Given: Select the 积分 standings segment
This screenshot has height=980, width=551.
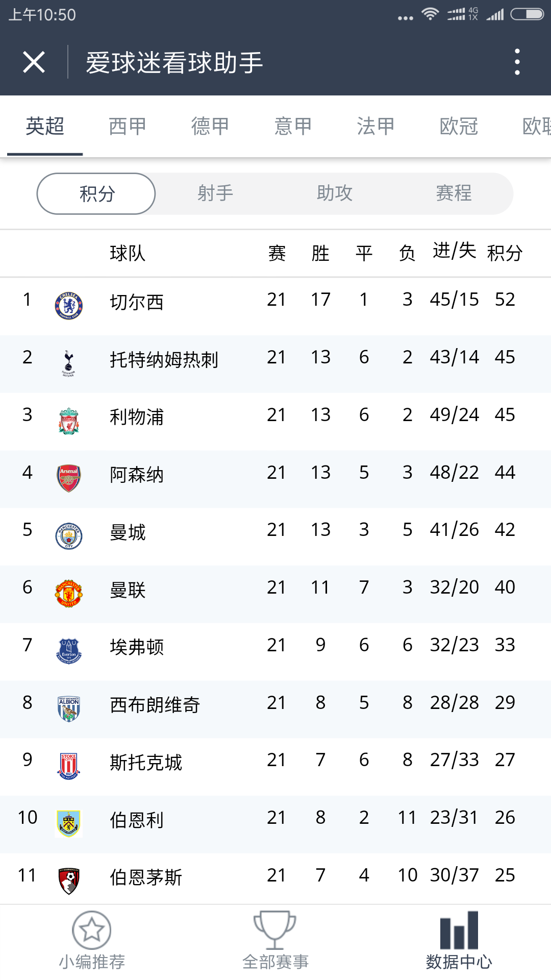Looking at the screenshot, I should (96, 193).
